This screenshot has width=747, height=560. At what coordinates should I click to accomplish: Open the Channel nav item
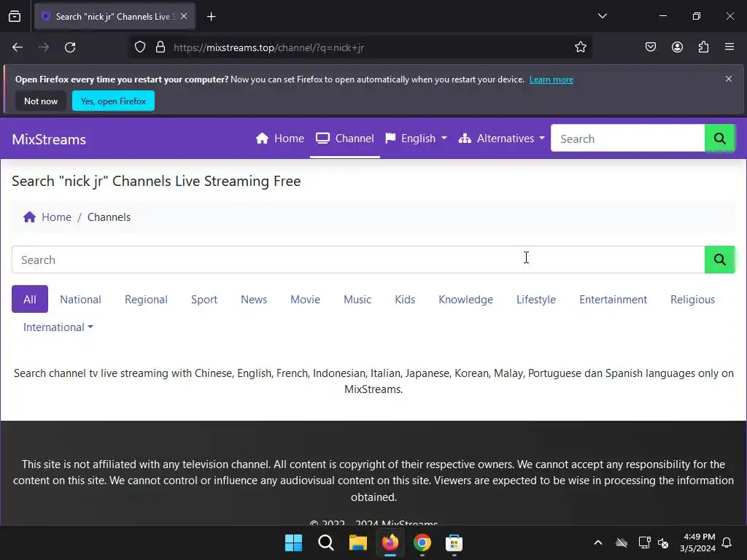(345, 139)
